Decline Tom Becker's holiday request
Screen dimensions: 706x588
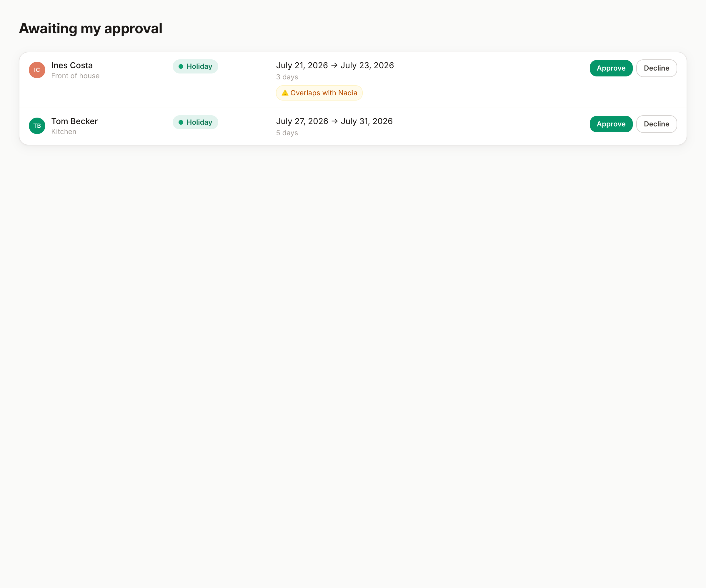click(x=656, y=124)
